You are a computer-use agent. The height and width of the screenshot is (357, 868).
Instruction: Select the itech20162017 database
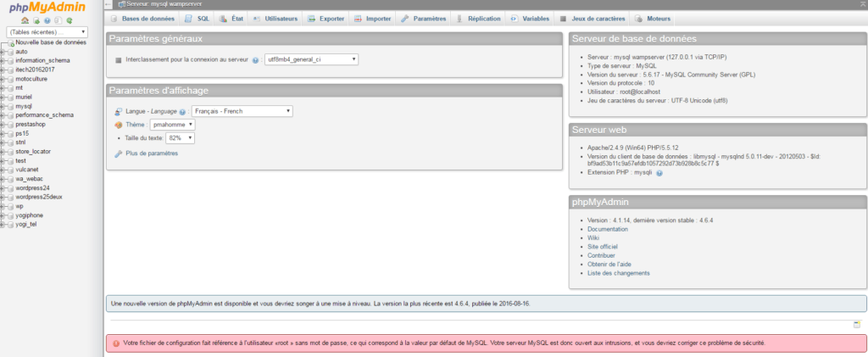tap(35, 70)
